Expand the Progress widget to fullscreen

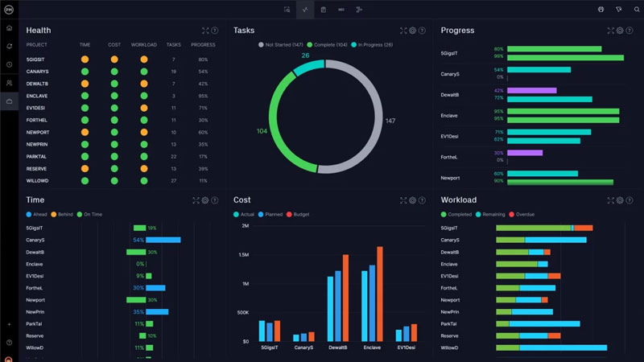point(611,31)
